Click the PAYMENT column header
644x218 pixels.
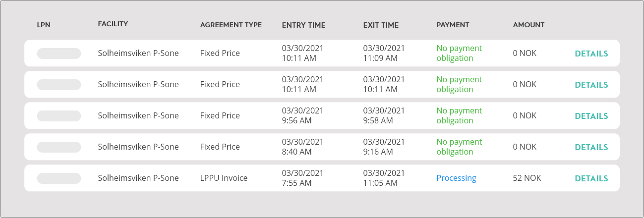point(453,25)
